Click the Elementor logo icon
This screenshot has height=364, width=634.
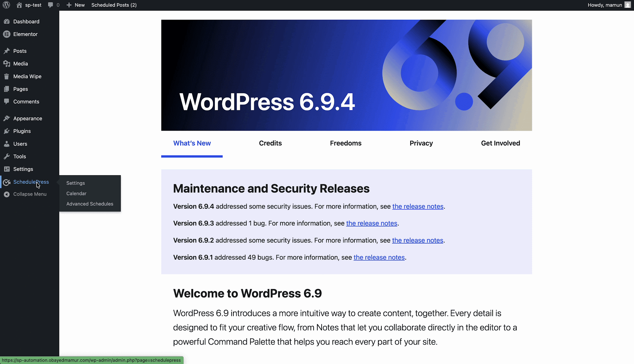coord(7,34)
